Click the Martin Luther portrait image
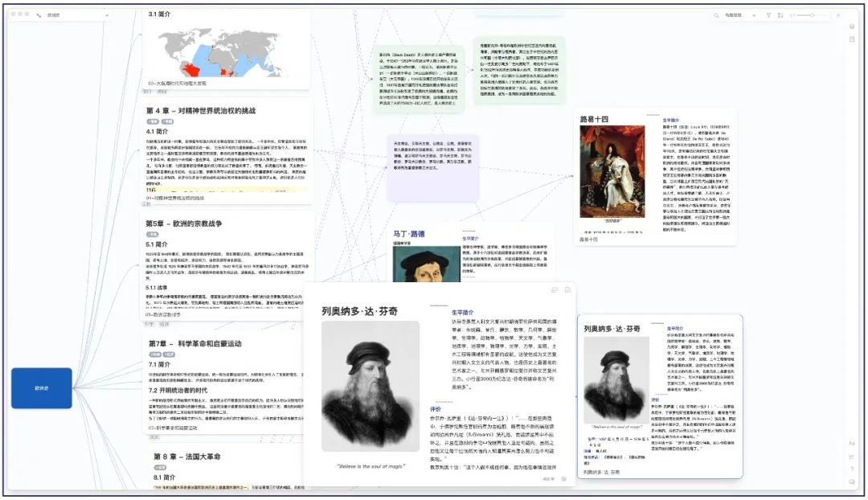This screenshot has width=868, height=500. pyautogui.click(x=427, y=264)
